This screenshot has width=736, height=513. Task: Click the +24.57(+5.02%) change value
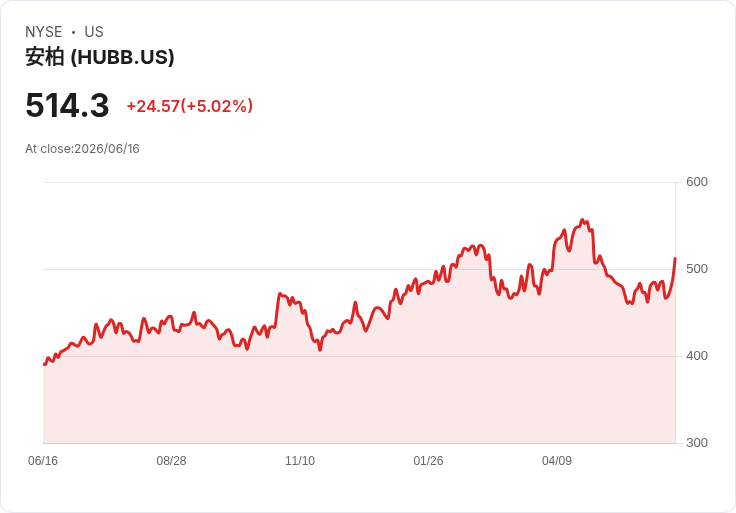point(190,106)
